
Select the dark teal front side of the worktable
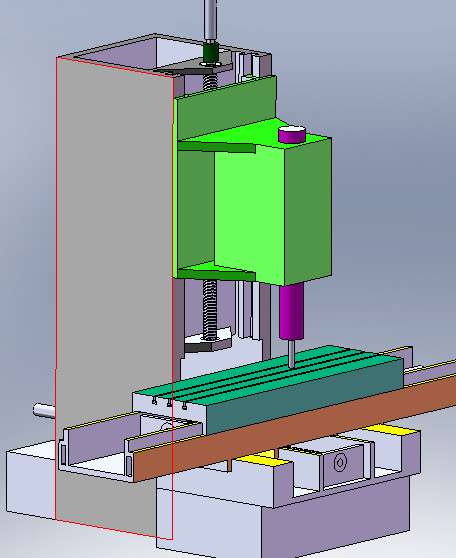click(305, 396)
